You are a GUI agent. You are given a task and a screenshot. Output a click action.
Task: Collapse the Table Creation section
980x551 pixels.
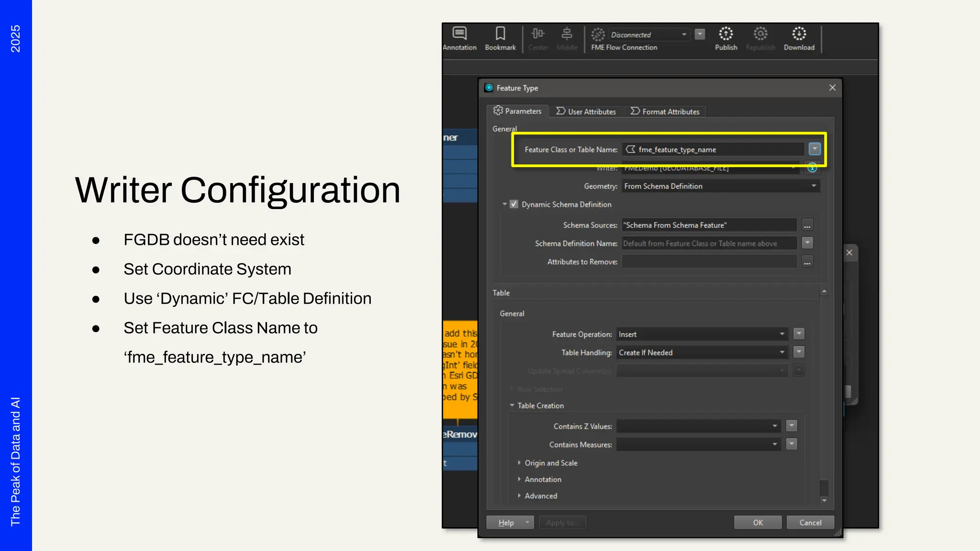tap(512, 405)
